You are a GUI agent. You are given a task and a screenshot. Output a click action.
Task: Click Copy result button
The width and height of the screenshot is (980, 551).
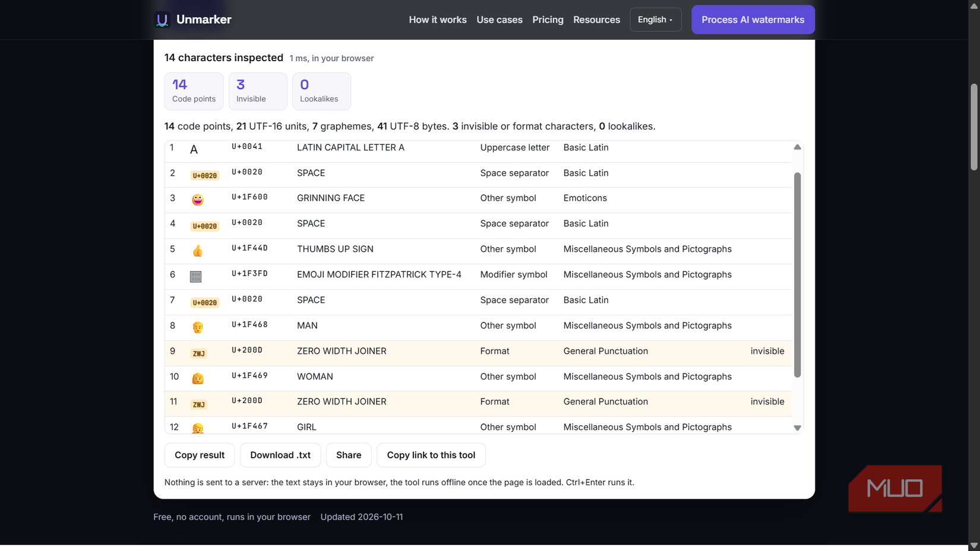point(200,455)
